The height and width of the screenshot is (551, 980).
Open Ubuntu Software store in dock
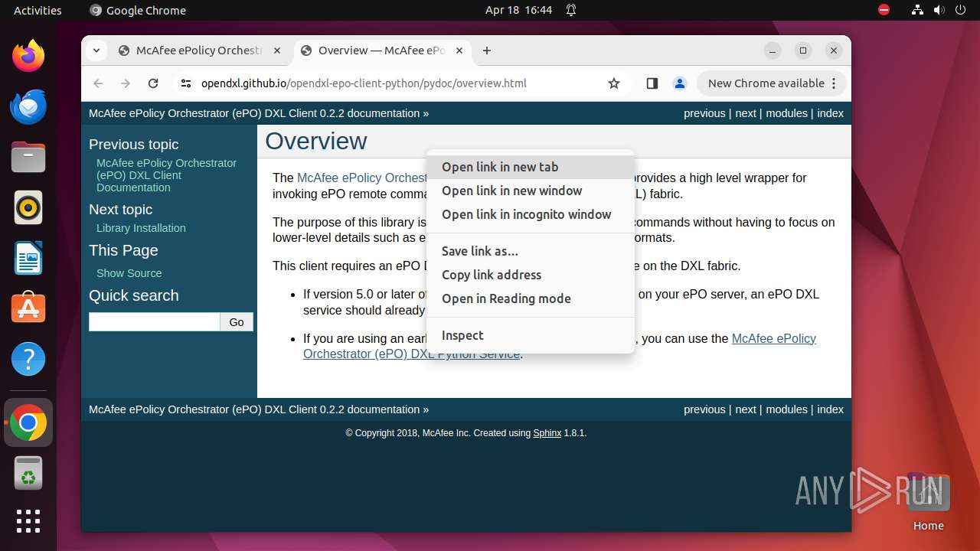(28, 308)
